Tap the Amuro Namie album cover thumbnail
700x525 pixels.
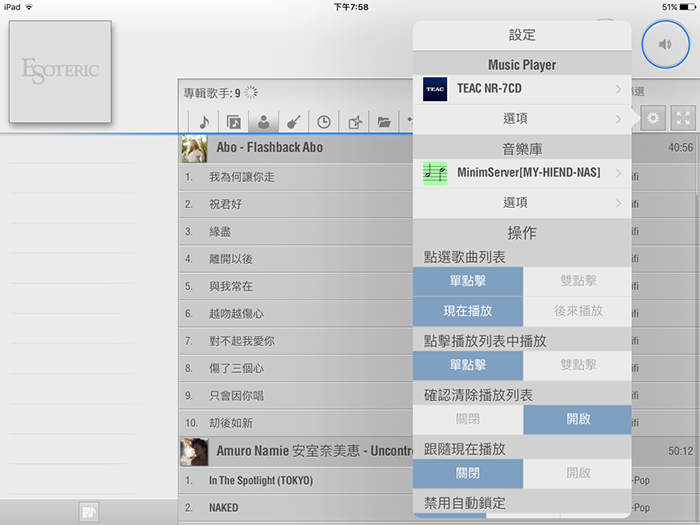tap(194, 452)
